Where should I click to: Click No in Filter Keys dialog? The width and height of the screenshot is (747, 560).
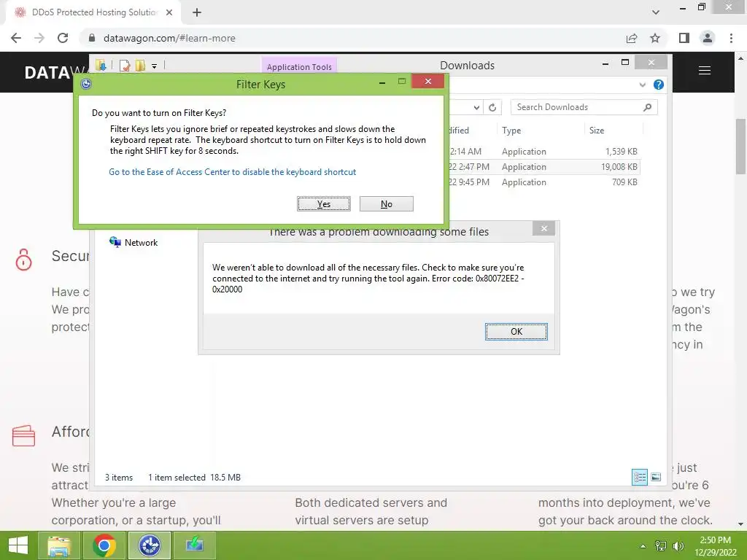387,204
